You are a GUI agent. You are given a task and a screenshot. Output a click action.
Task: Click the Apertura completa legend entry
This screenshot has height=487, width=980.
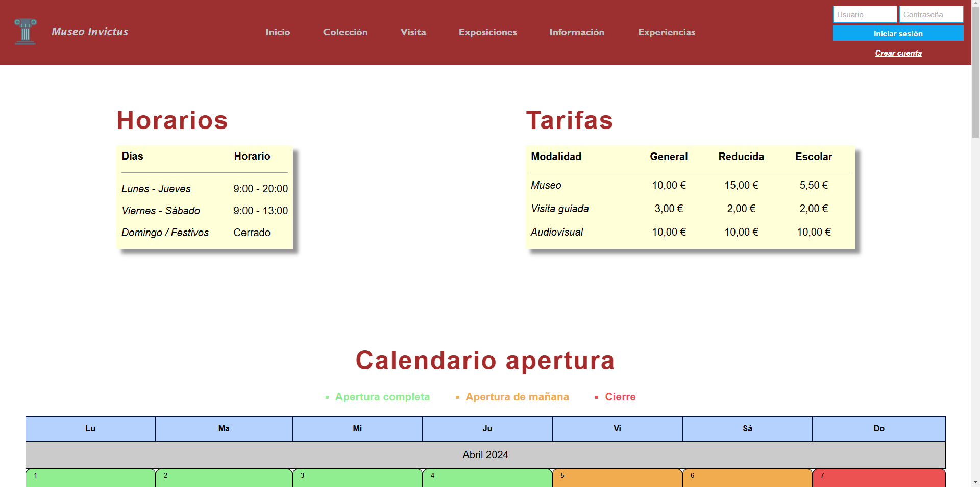point(382,397)
